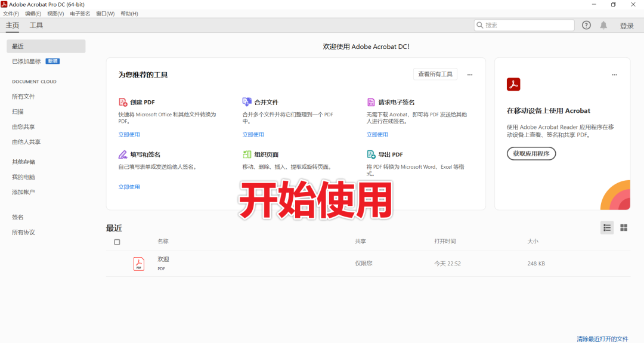This screenshot has height=343, width=644.
Task: Click the Acrobat icon in title bar
Action: coord(4,4)
